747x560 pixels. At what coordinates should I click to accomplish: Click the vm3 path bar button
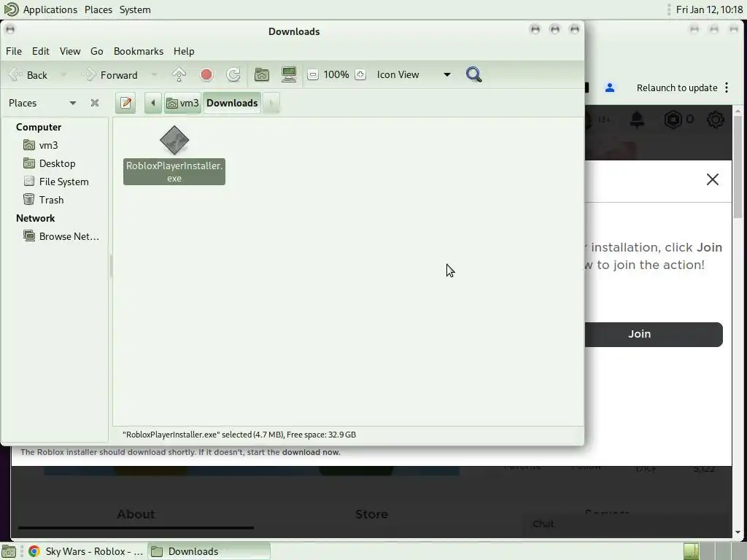click(182, 103)
